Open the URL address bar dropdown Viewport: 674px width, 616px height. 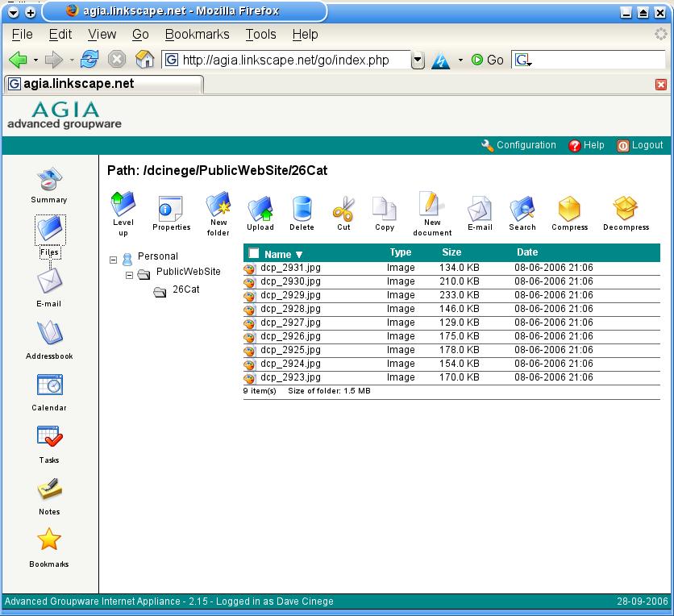pyautogui.click(x=418, y=60)
